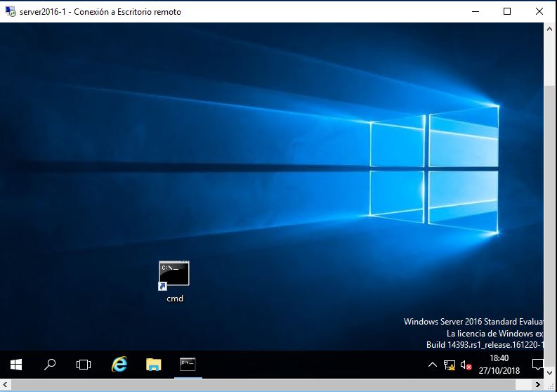Open the Remote Desktop title bar system menu icon
This screenshot has height=392, width=557.
click(11, 11)
